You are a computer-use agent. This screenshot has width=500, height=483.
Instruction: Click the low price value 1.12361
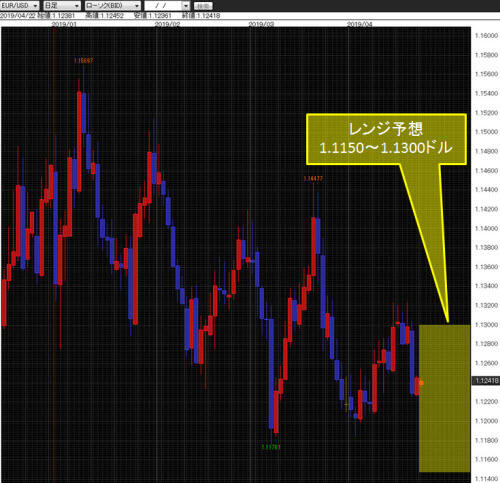pos(159,16)
